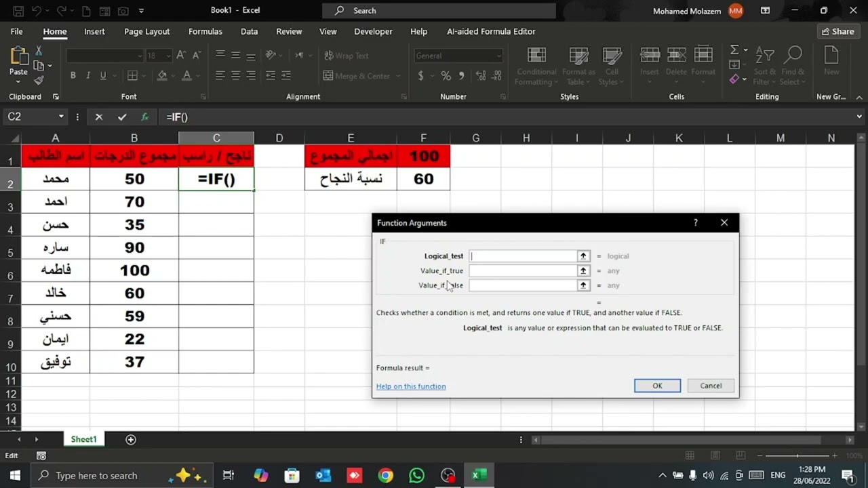Screen dimensions: 868x488
Task: Collapse Value_if_true field with its arrow icon
Action: click(583, 270)
